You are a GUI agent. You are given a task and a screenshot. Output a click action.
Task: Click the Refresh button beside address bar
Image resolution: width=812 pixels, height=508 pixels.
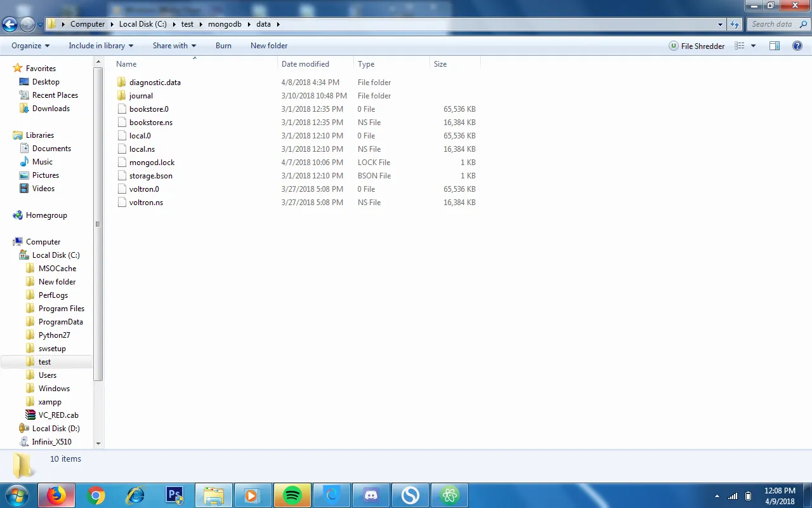click(x=735, y=24)
